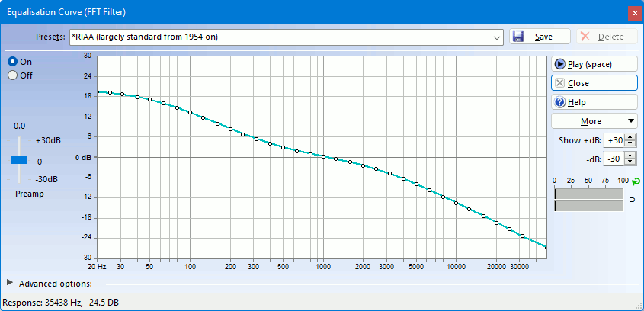Click the curve point at 20 Hz
644x311 pixels.
98,92
